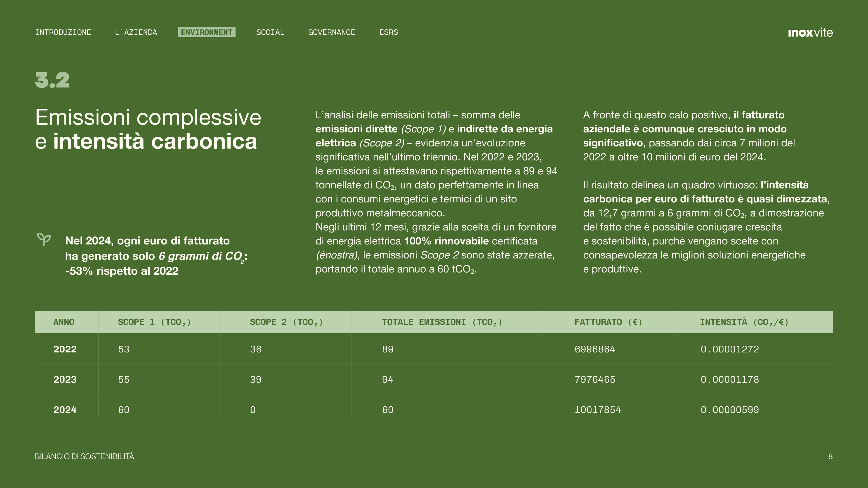Image resolution: width=868 pixels, height=488 pixels.
Task: Click the bold heading "intensità carbonica"
Action: point(155,141)
